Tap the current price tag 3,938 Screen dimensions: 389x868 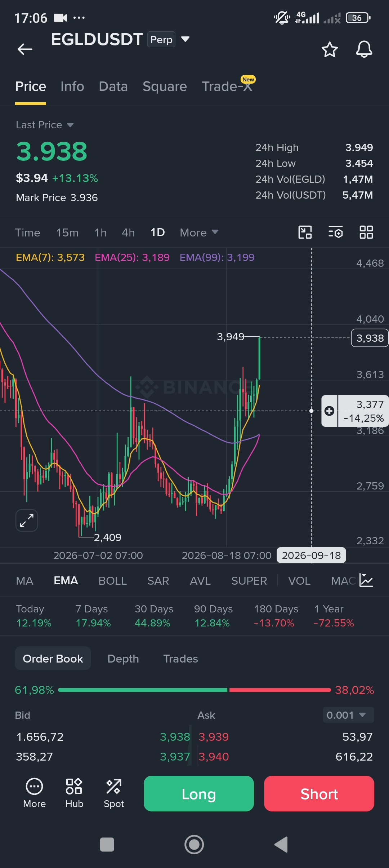[x=370, y=338]
